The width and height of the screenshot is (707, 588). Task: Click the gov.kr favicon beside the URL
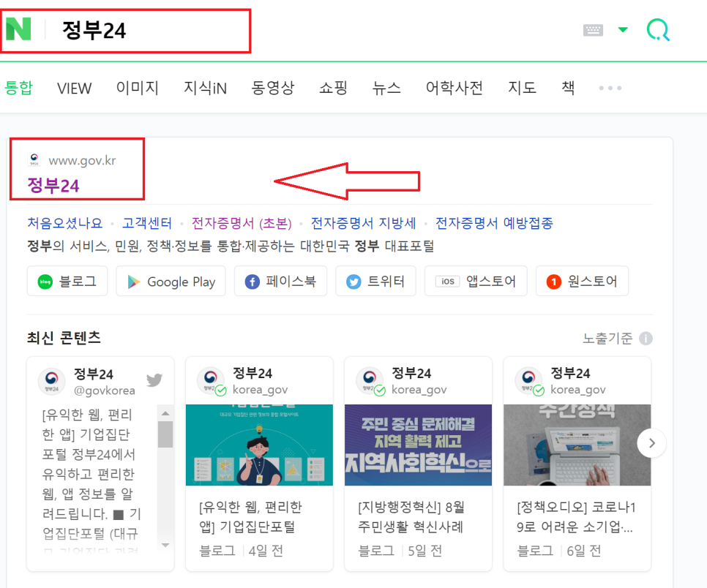click(x=34, y=159)
